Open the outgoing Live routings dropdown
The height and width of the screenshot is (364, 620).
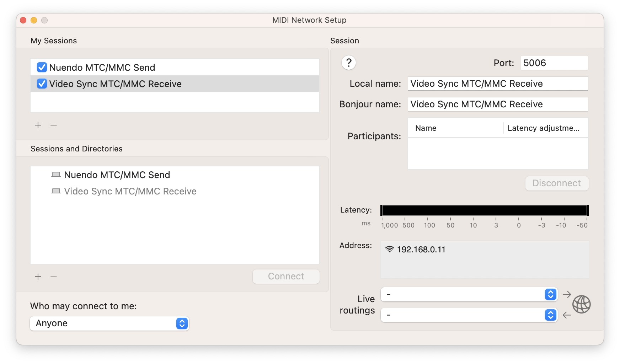[469, 294]
